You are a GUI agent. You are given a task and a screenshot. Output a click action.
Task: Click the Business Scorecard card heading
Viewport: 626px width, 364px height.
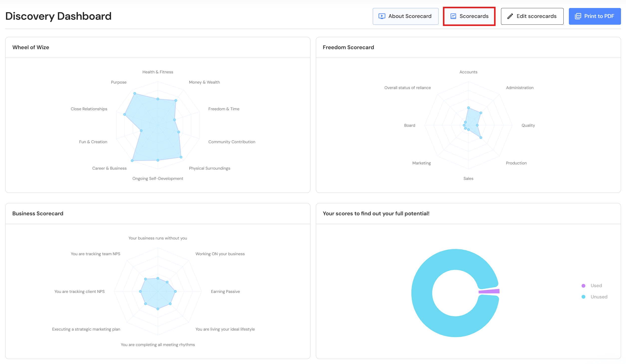tap(38, 214)
